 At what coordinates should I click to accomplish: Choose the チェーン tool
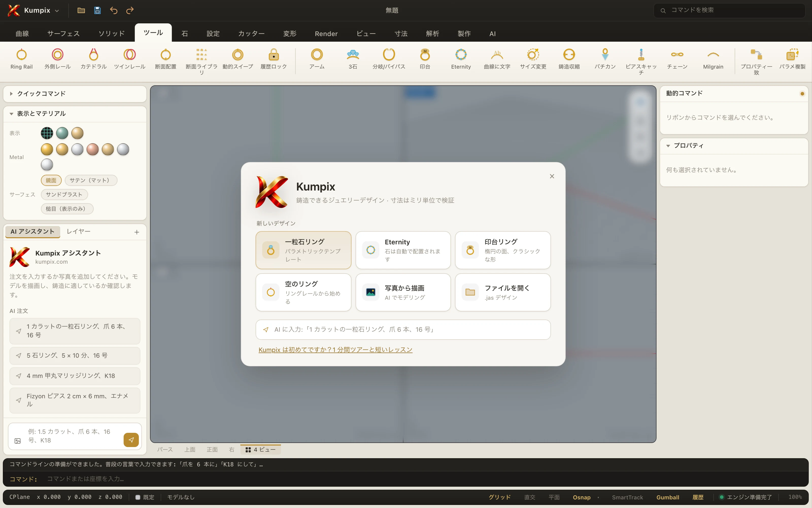click(677, 59)
